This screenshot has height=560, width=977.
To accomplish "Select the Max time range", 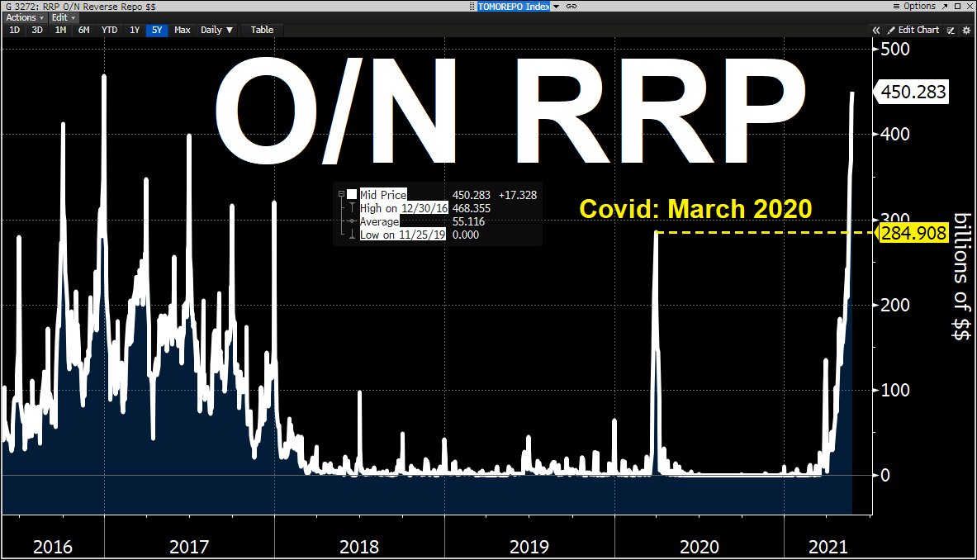I will [182, 30].
